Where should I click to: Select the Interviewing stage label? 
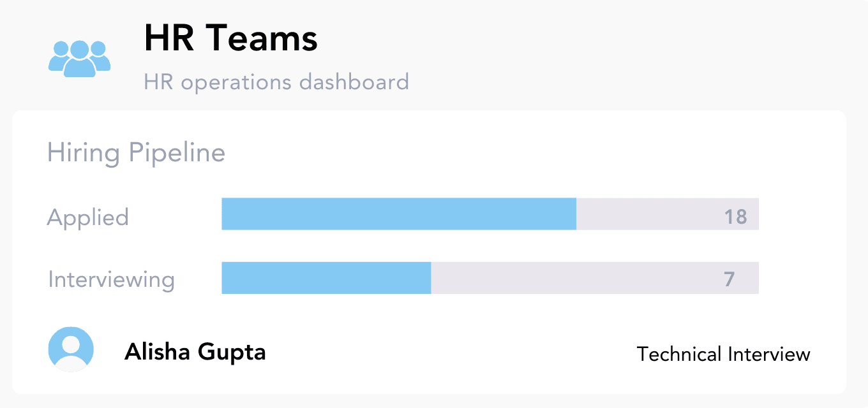(111, 280)
